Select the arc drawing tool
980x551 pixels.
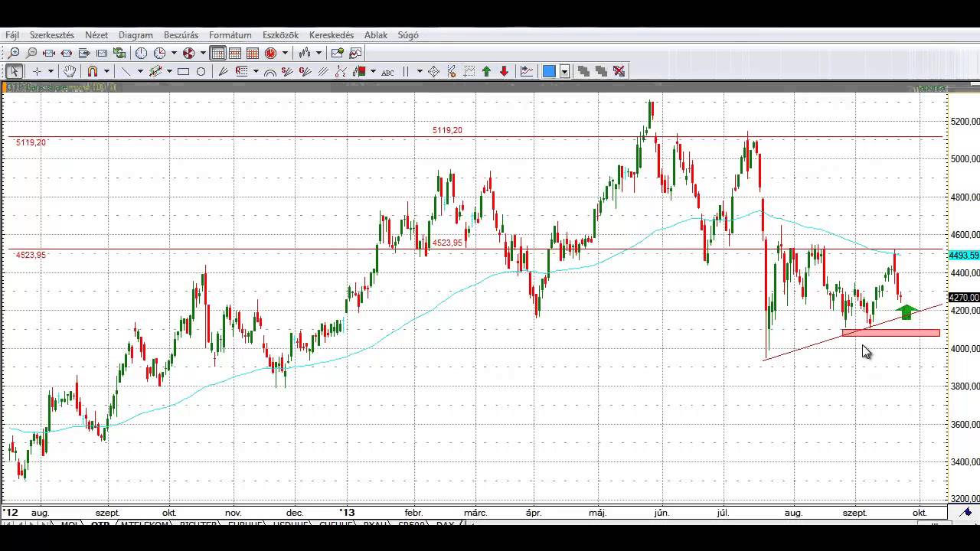270,72
